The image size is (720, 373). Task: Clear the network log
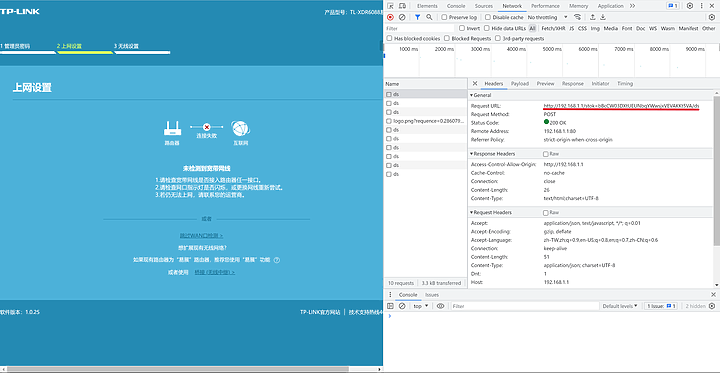click(x=402, y=17)
